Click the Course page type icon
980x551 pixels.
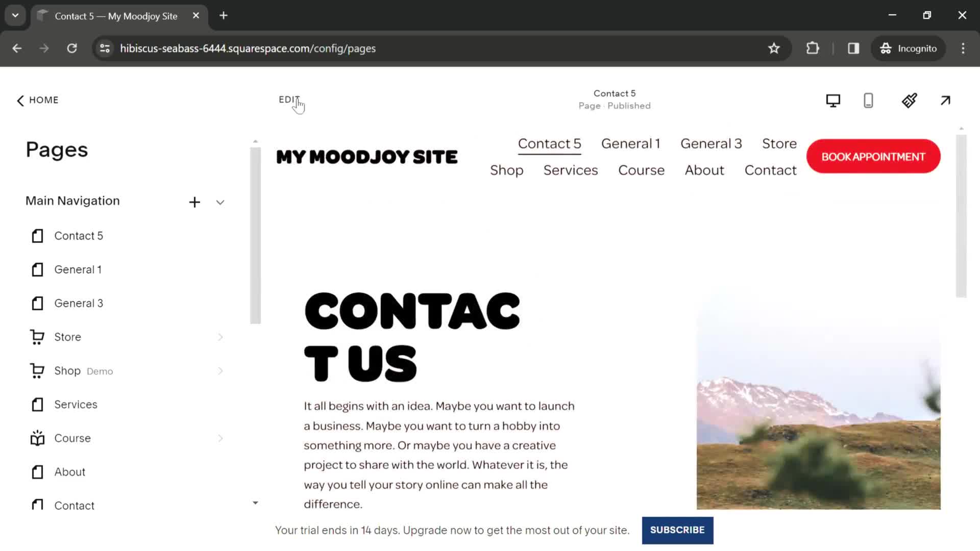pos(37,438)
